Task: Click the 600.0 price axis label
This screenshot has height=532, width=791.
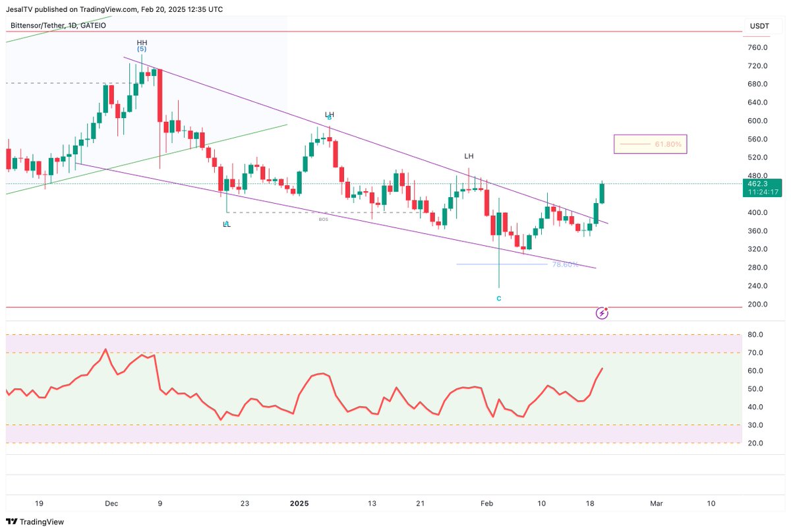Action: click(x=759, y=121)
